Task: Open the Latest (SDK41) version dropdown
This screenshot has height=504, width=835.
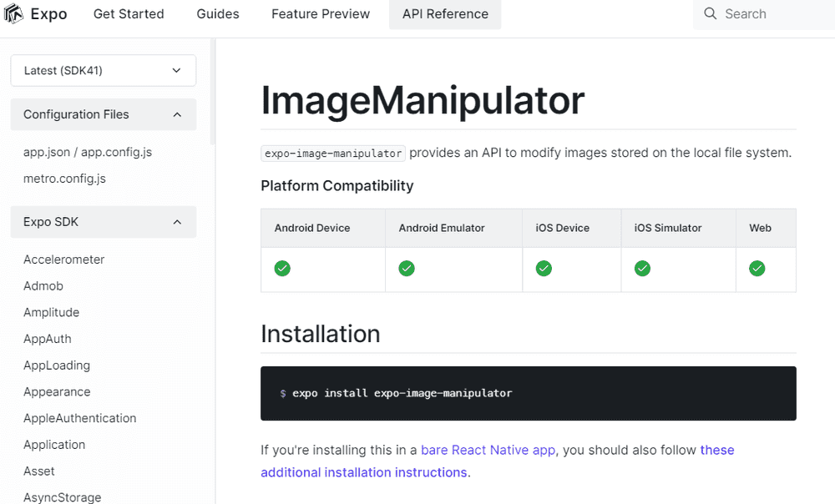Action: point(104,70)
